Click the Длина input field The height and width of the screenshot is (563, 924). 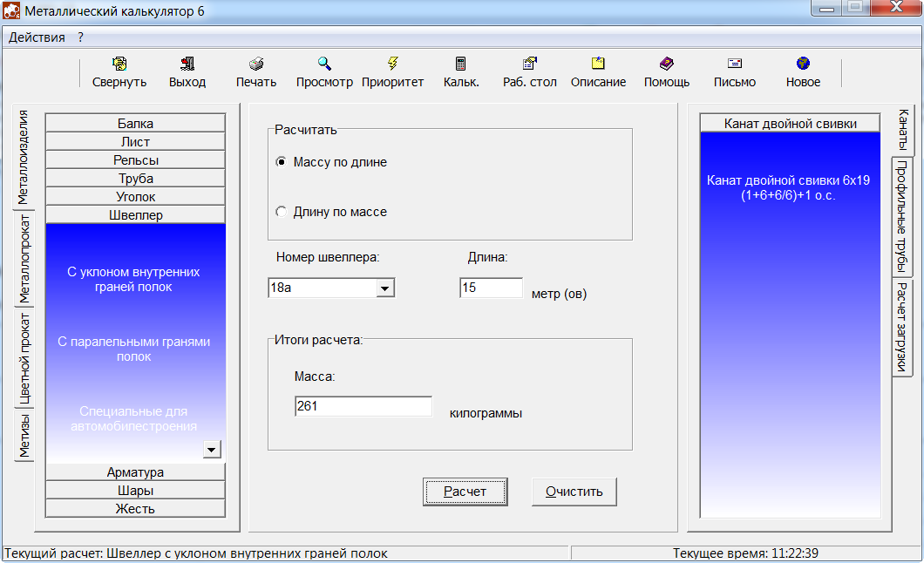click(x=491, y=288)
